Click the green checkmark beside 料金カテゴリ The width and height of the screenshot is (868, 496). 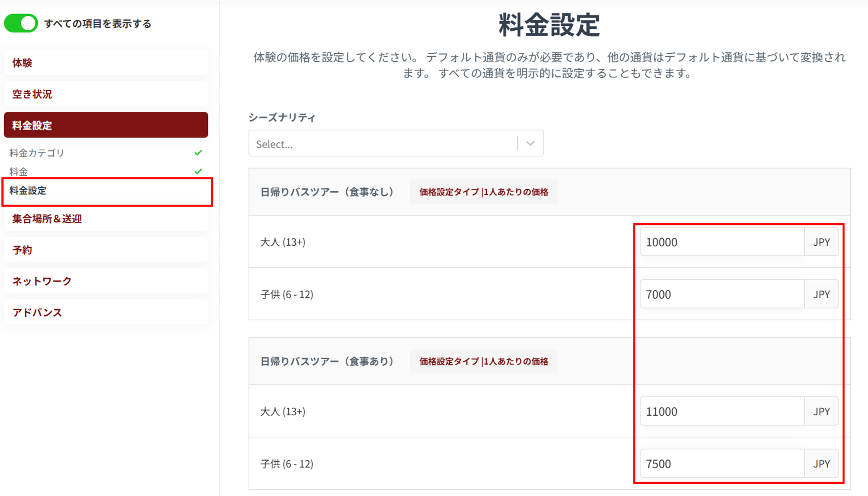(x=198, y=153)
